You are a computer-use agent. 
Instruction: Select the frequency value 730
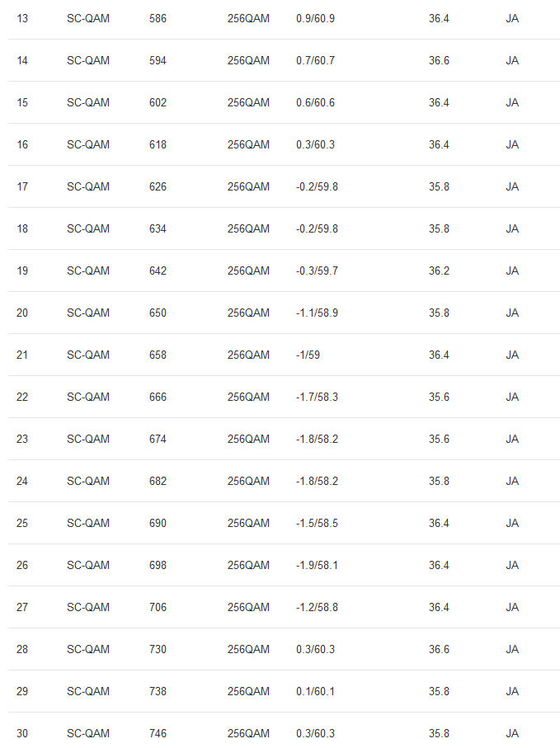coord(158,649)
